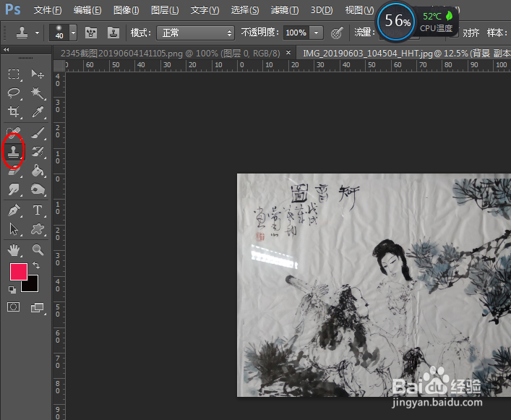Open the 文字(Y) menu
Screen dimensions: 511x420
(205, 10)
